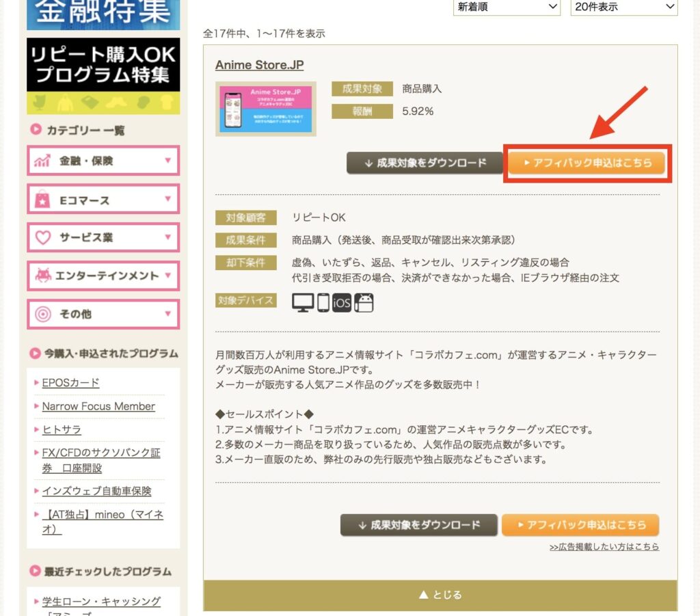Screen dimensions: 700x616
Task: Click the ◆セールスポイント◆ heading text
Action: tap(265, 414)
